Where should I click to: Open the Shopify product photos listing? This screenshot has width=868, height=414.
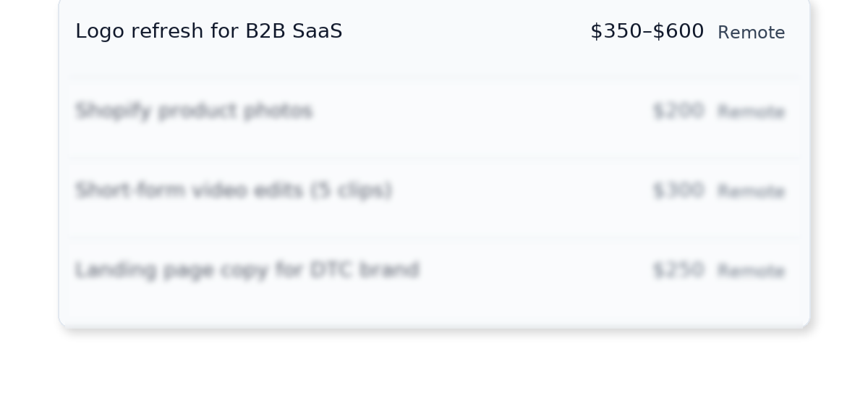[194, 111]
